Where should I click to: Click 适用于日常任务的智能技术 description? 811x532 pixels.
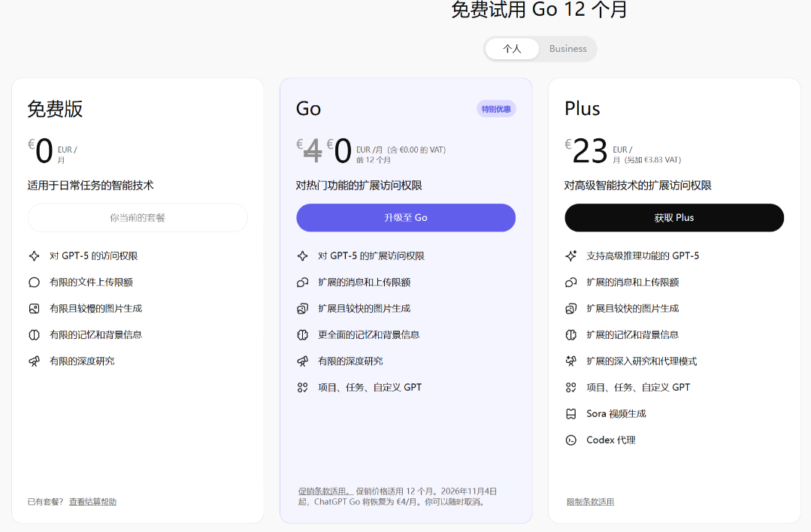[x=90, y=186]
